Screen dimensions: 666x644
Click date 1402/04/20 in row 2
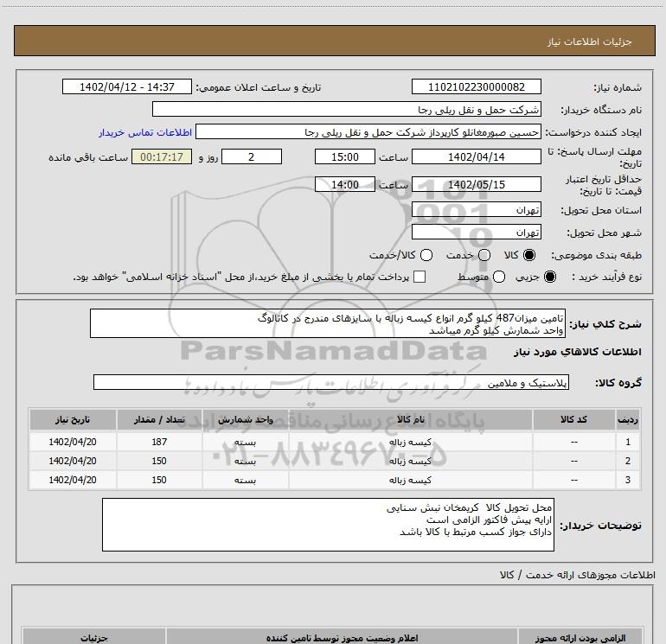pos(73,461)
